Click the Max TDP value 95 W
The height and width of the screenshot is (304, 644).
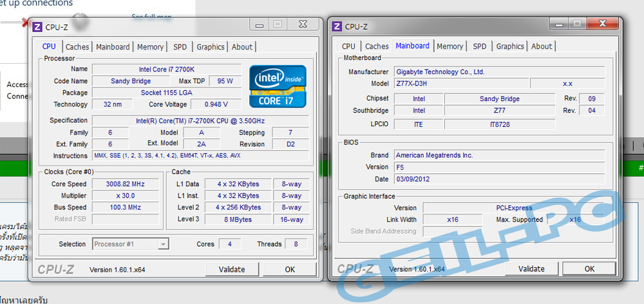click(225, 81)
